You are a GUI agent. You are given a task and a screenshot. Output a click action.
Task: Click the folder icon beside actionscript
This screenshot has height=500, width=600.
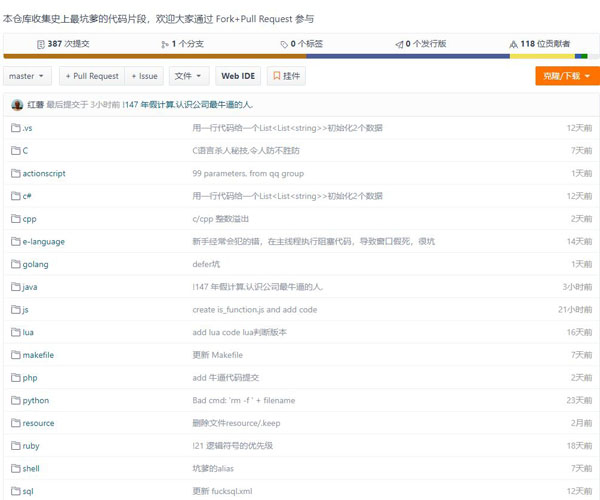coord(16,173)
